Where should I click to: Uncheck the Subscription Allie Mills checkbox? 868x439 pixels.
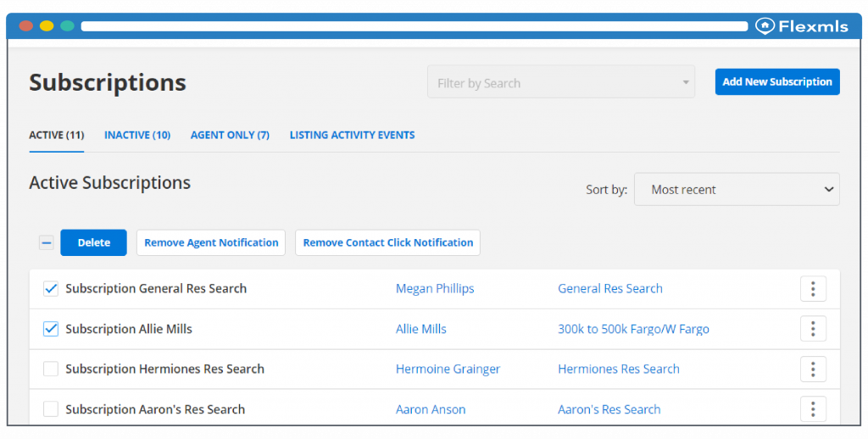[50, 329]
